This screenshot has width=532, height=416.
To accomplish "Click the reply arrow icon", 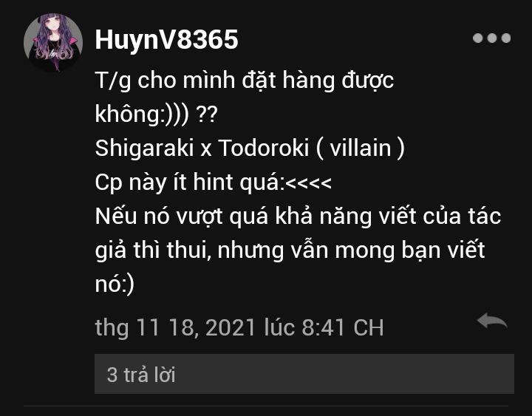I will [492, 321].
